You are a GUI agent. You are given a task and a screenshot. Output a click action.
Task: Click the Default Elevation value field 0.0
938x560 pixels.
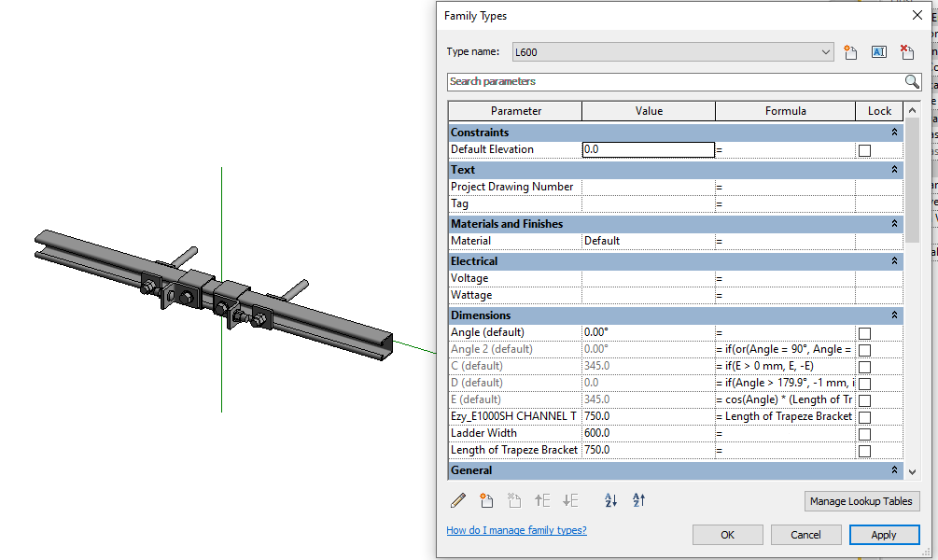[648, 149]
